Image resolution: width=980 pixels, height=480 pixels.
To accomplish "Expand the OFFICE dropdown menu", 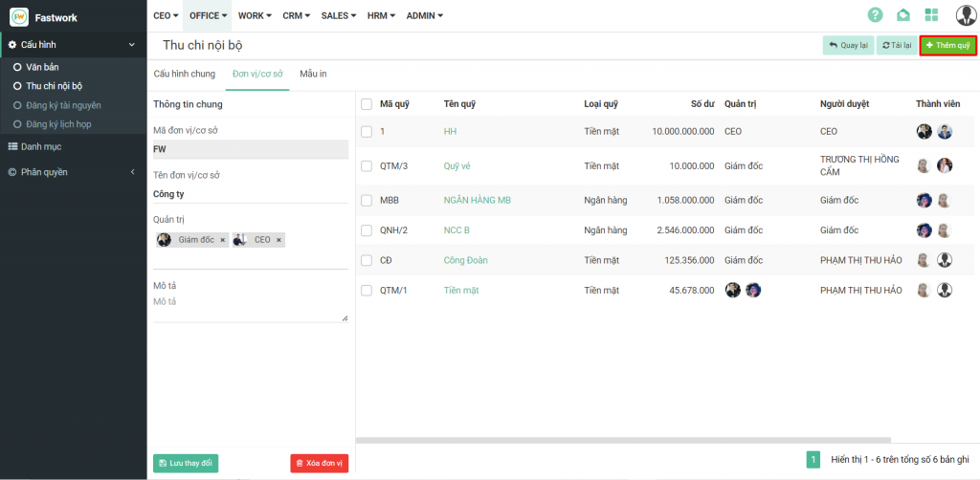I will coord(209,15).
